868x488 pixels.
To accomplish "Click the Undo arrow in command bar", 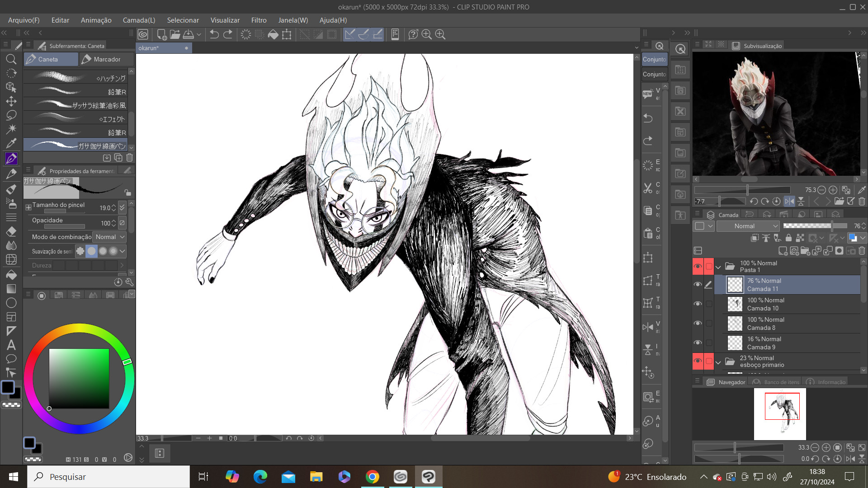I will point(214,34).
